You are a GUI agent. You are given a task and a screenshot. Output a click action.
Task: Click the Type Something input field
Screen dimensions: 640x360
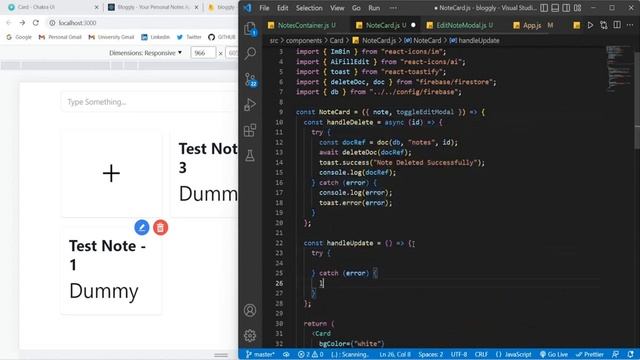point(149,102)
